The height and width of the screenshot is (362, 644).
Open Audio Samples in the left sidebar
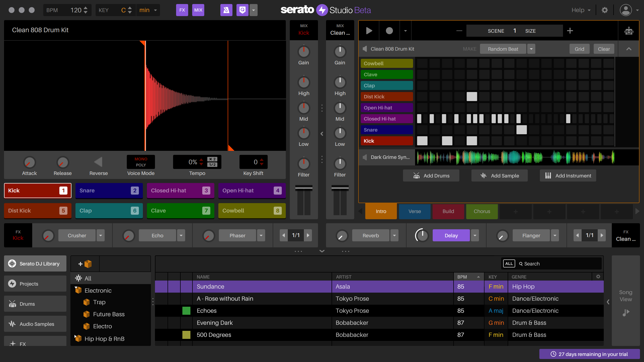point(35,324)
